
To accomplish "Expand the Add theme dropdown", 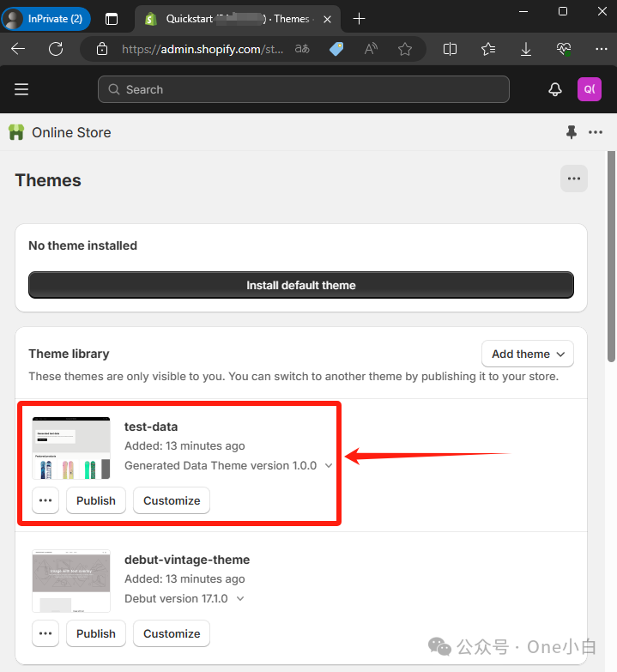I will tap(528, 354).
